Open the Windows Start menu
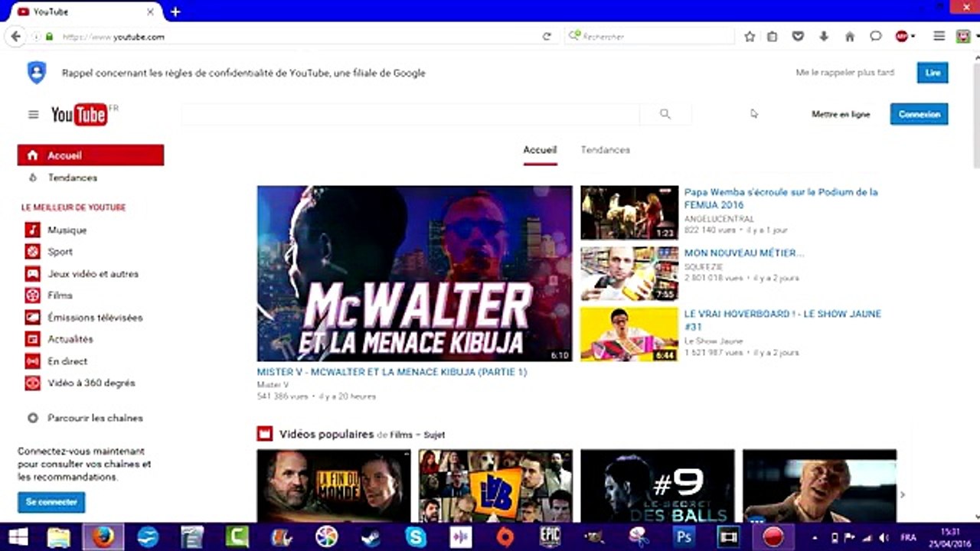This screenshot has width=980, height=551. coord(17,537)
